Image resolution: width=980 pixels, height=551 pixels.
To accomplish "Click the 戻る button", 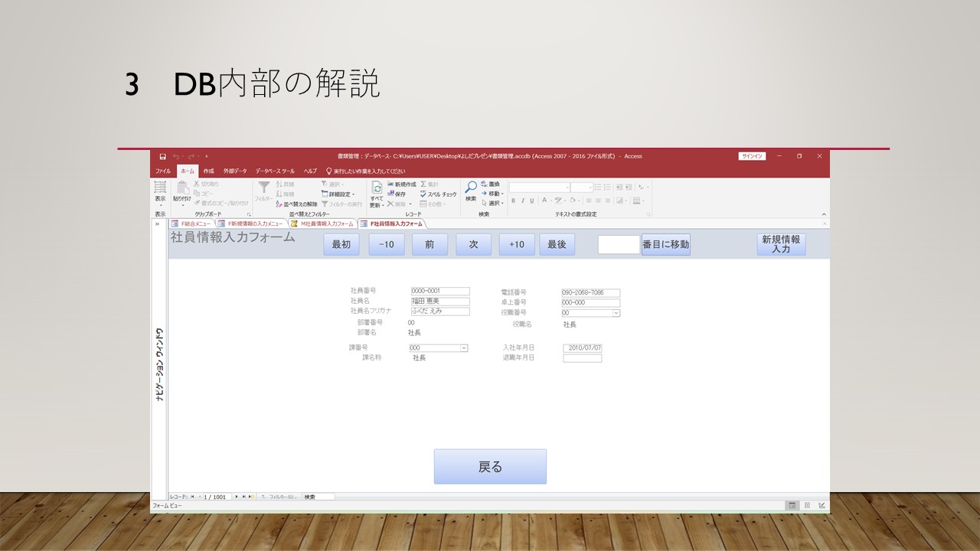I will point(490,467).
